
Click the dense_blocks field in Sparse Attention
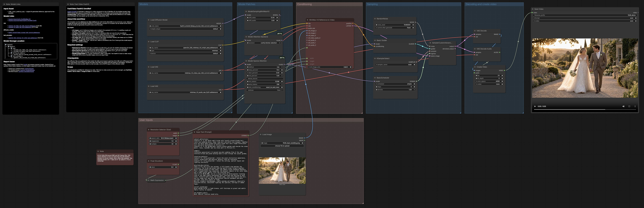(264, 79)
